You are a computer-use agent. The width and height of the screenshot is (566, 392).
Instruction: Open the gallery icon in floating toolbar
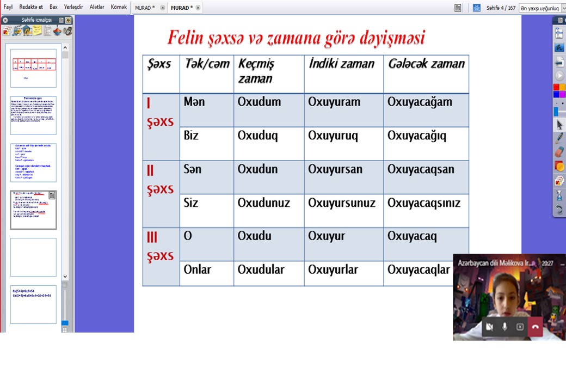pos(559,181)
